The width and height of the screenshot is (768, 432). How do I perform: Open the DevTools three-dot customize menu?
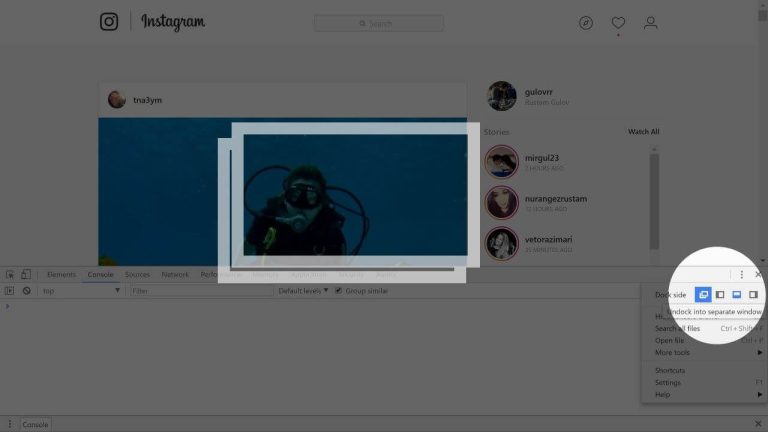point(742,275)
